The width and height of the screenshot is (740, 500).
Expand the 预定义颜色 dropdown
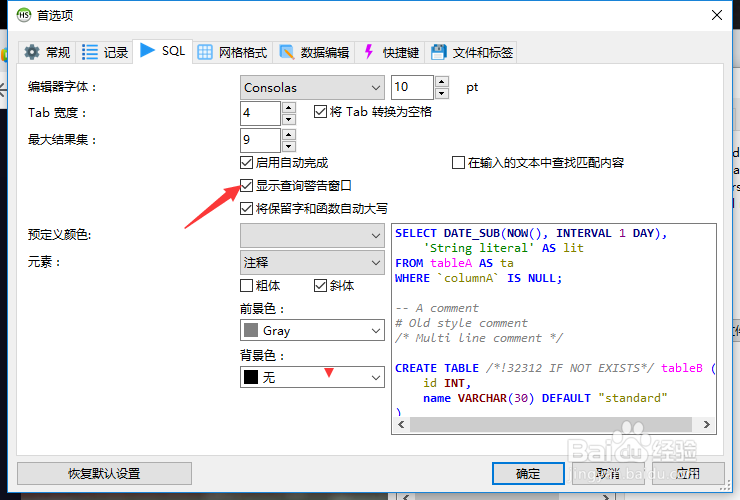(312, 235)
